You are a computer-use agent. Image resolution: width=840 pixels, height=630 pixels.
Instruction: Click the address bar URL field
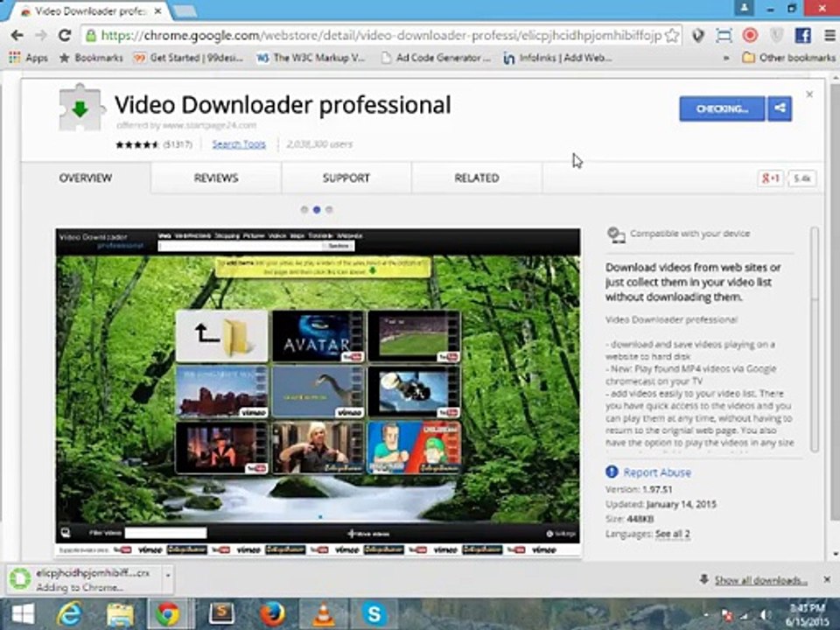381,36
